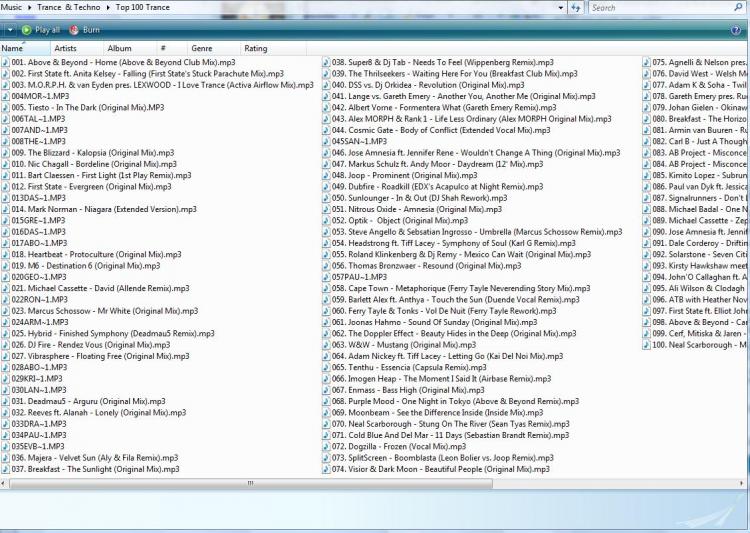Click the Burn disc icon

[x=74, y=30]
